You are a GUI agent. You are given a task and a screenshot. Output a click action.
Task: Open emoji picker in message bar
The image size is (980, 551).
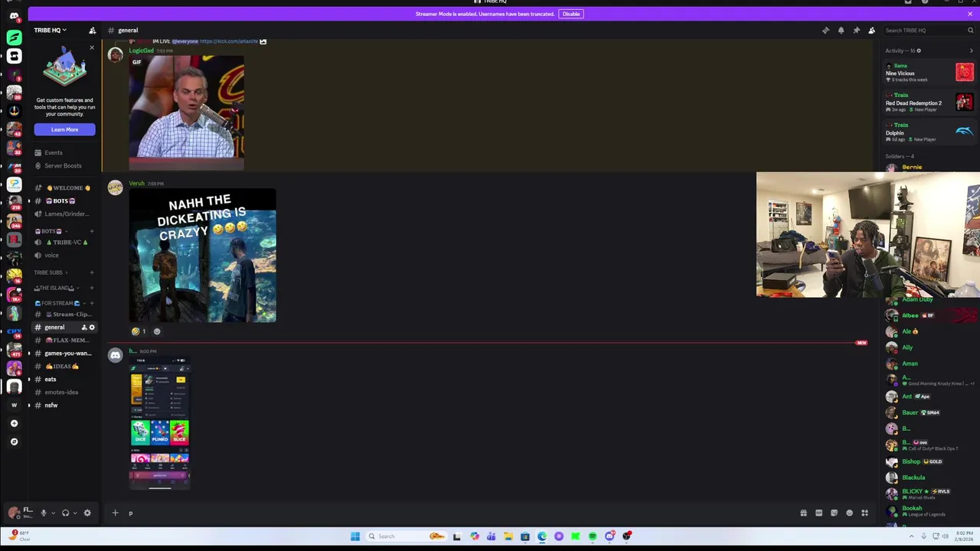(x=849, y=513)
